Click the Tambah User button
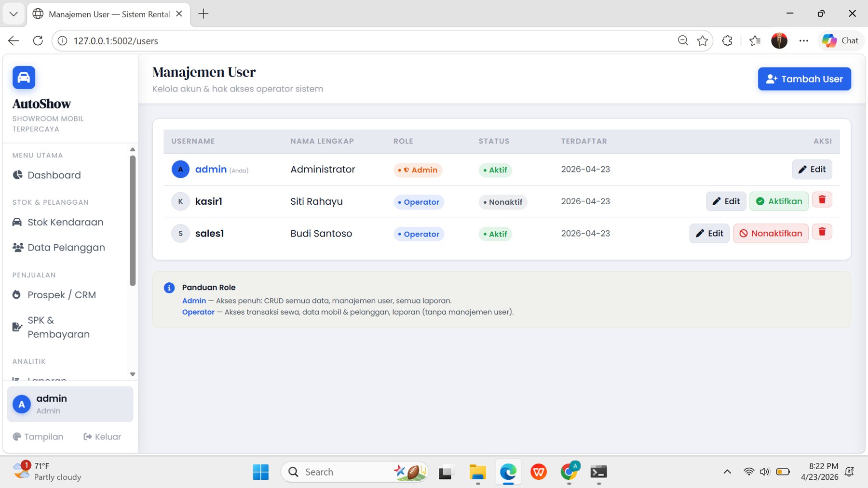The width and height of the screenshot is (868, 488). click(x=804, y=79)
